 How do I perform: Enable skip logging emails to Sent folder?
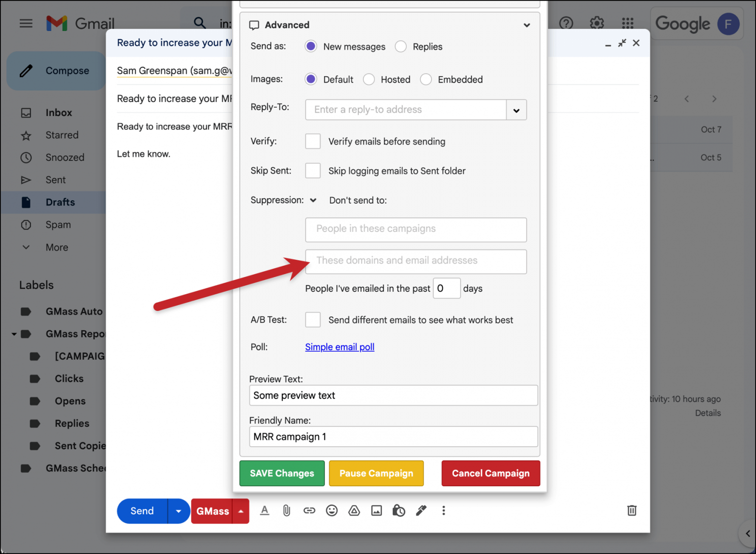[313, 171]
